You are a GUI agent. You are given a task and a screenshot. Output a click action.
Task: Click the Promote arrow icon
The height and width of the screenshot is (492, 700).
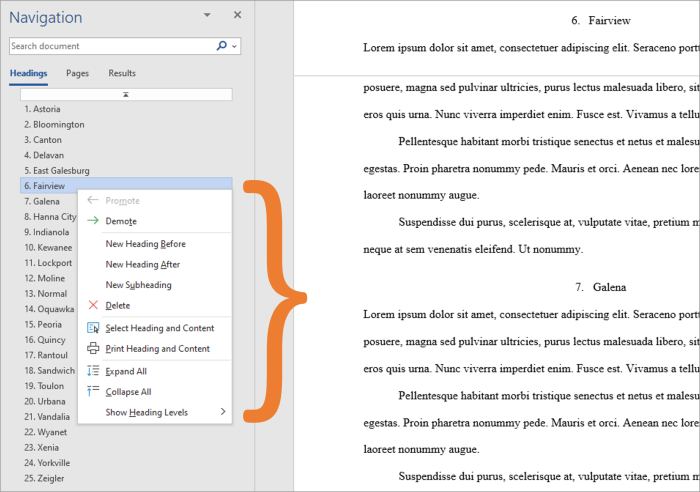tap(92, 200)
